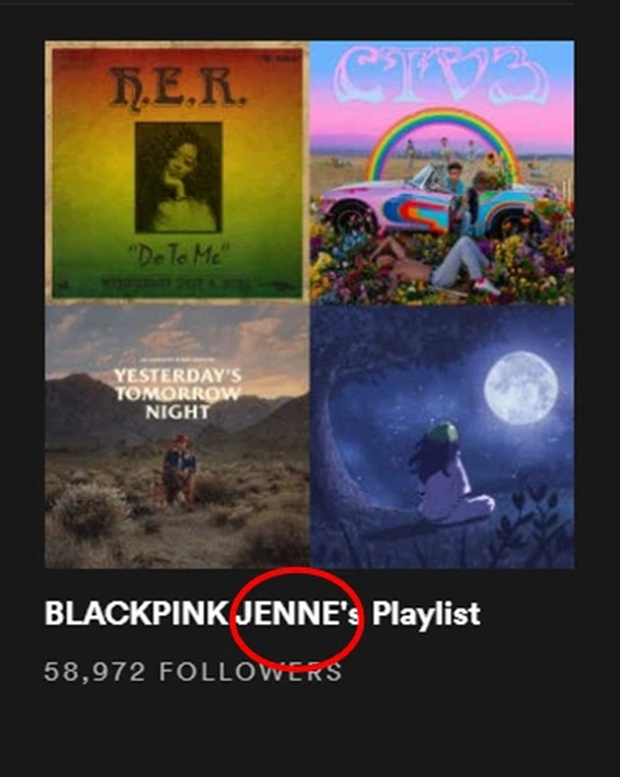
Task: Open the CTV3 rainbow album cover
Action: 442,172
